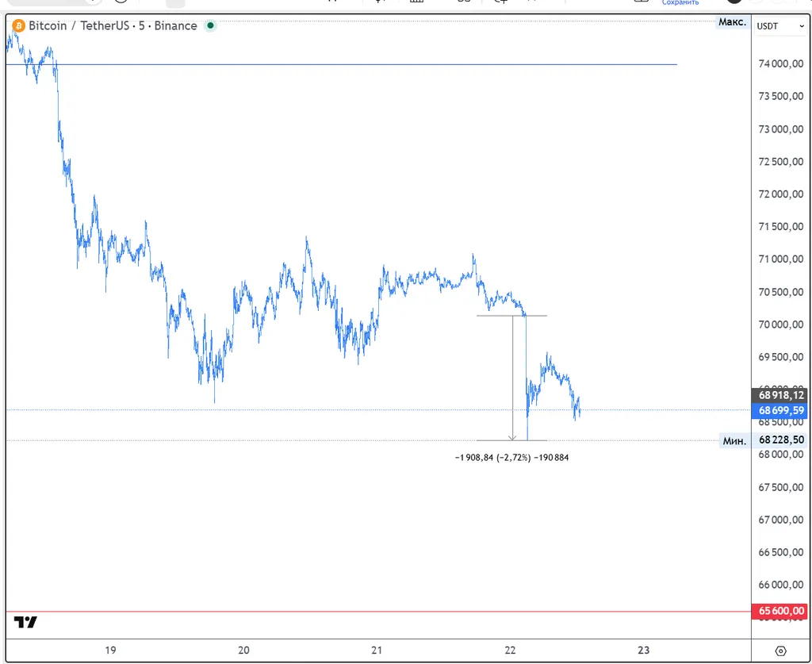The width and height of the screenshot is (812, 664).
Task: Click the Сохранить save link
Action: click(680, 3)
